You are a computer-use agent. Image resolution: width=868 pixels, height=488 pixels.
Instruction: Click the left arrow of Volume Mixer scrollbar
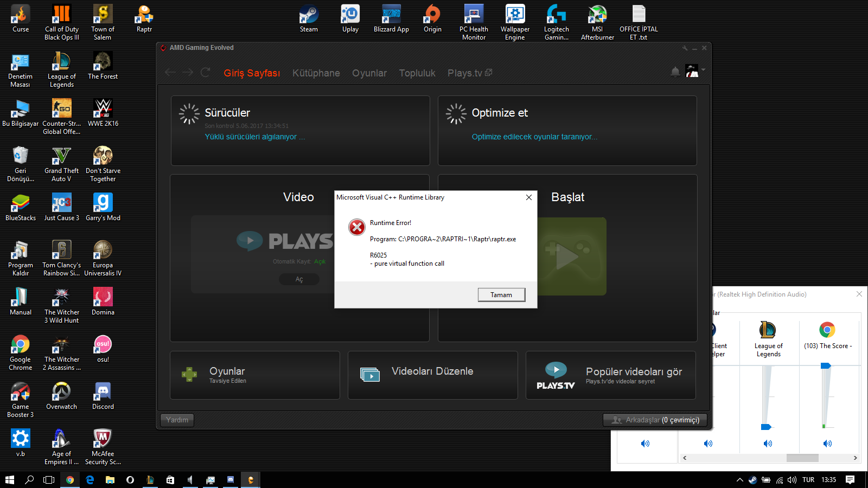click(x=685, y=458)
